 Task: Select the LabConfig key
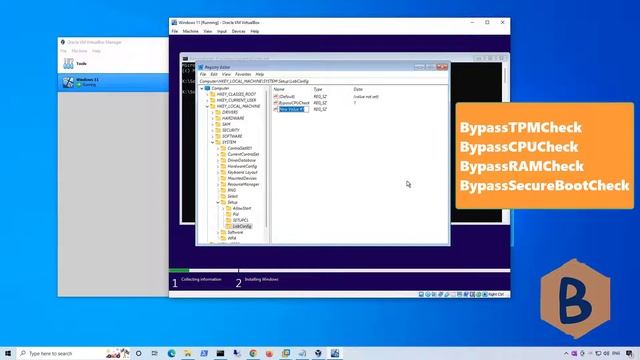coord(242,226)
